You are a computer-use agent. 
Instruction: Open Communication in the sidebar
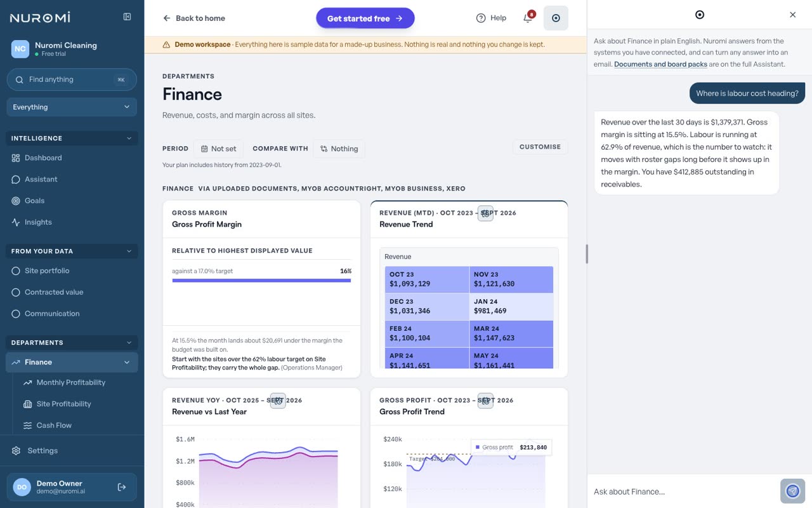coord(72,314)
